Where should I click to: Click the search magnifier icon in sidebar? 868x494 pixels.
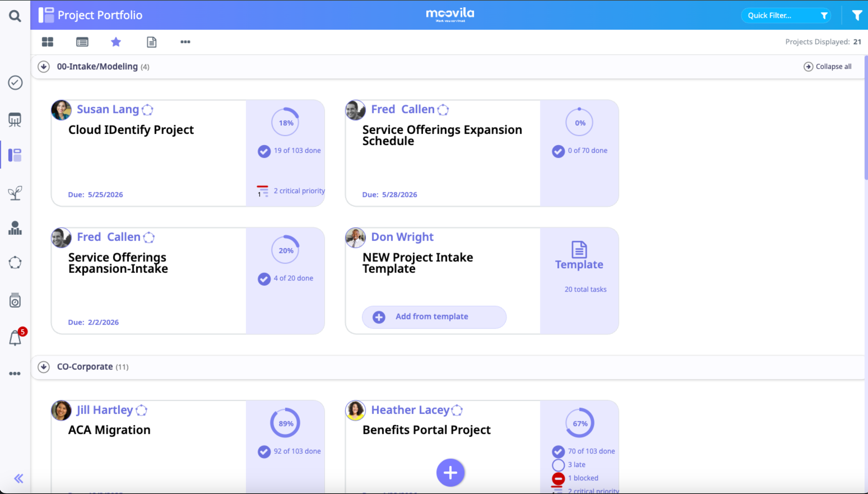[15, 16]
